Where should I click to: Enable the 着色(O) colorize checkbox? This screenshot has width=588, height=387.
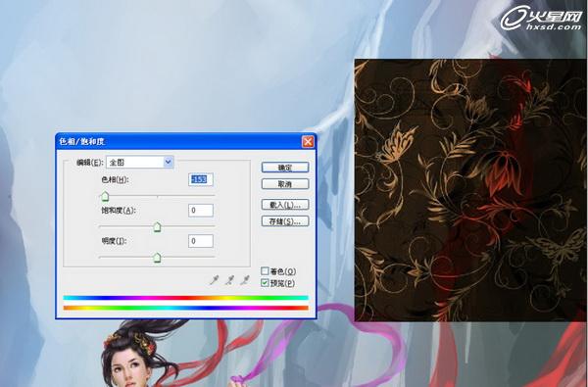click(x=265, y=270)
